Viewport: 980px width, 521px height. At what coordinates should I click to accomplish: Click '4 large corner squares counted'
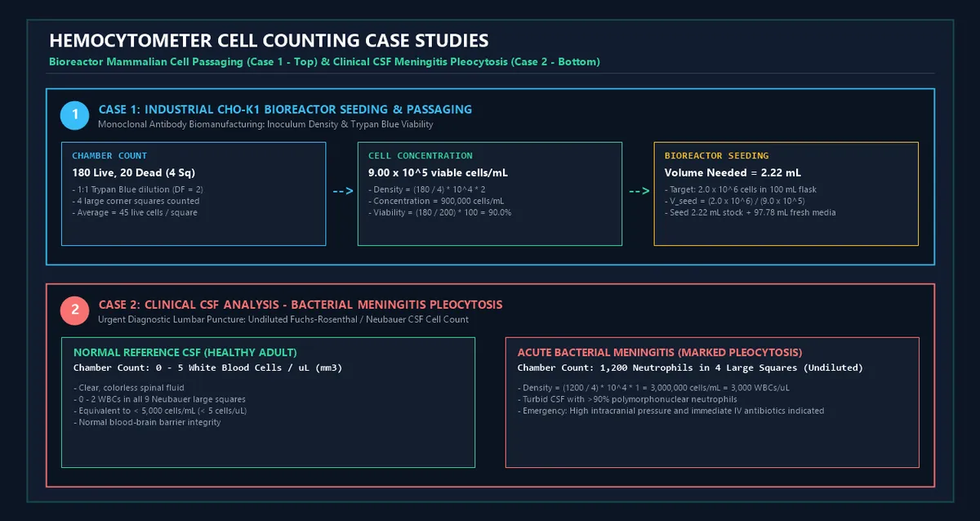point(135,201)
